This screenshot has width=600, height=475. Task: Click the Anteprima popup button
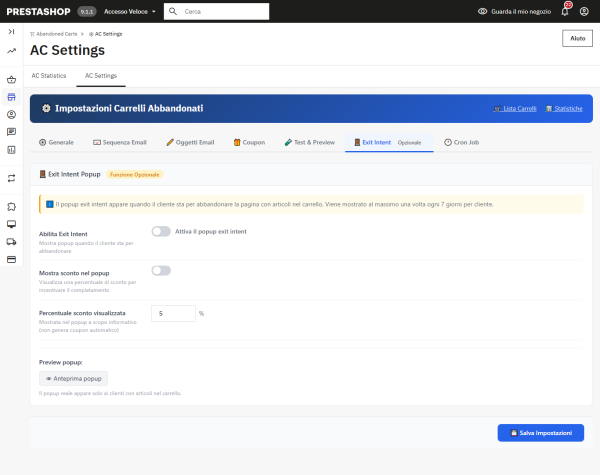pos(73,379)
